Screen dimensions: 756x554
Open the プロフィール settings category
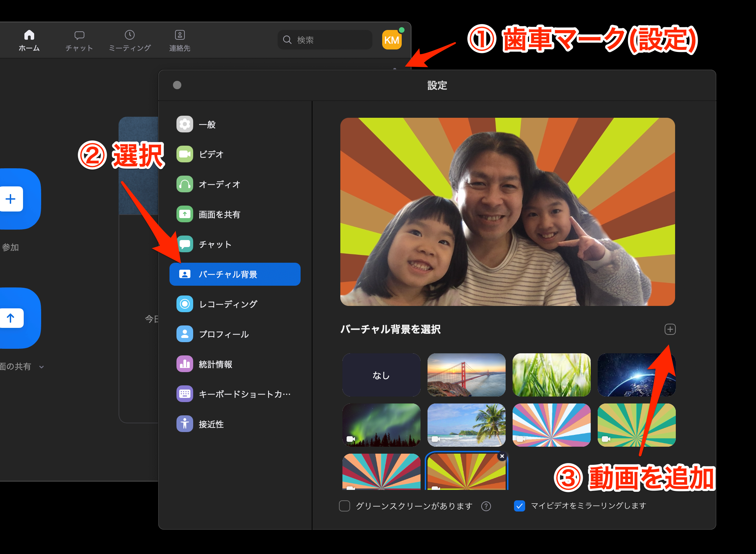[235, 334]
